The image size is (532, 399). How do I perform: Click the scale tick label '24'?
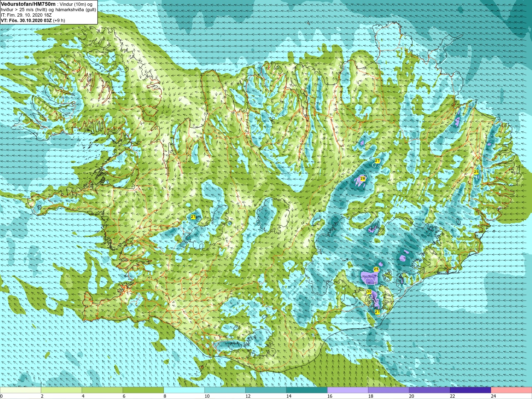(x=493, y=396)
